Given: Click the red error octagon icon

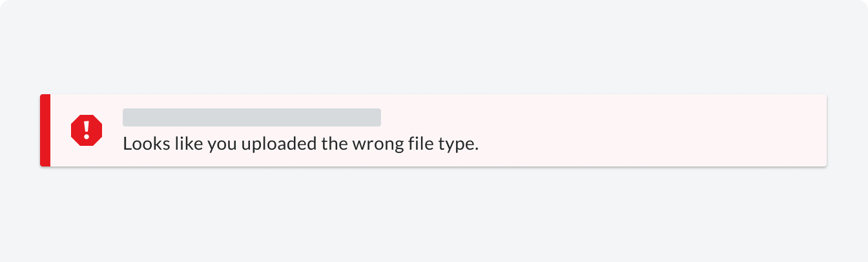Looking at the screenshot, I should pyautogui.click(x=87, y=130).
